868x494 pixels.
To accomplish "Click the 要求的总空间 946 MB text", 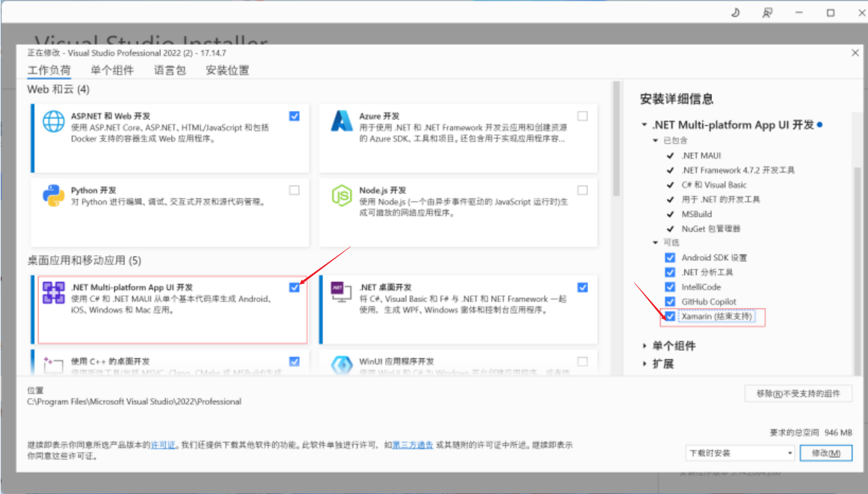I will (810, 433).
